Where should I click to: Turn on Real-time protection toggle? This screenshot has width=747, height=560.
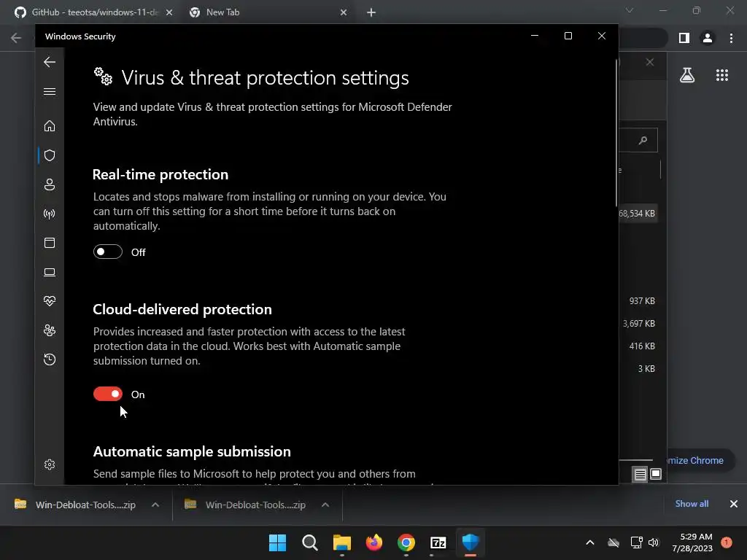[x=108, y=252]
